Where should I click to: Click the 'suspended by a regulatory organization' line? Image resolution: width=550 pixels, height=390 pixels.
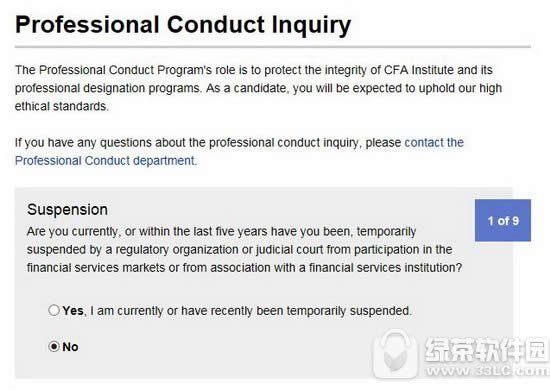point(240,250)
